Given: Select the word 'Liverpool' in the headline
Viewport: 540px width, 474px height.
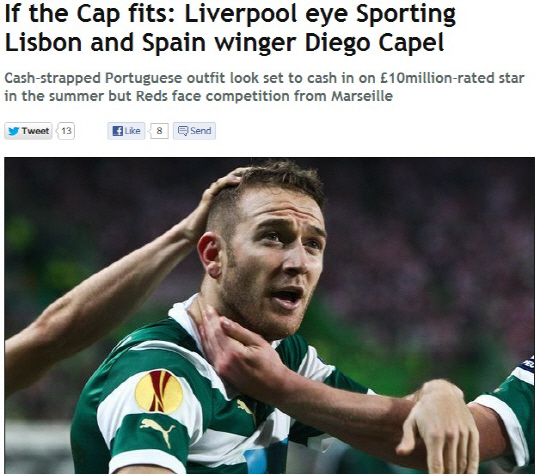Looking at the screenshot, I should pyautogui.click(x=242, y=14).
